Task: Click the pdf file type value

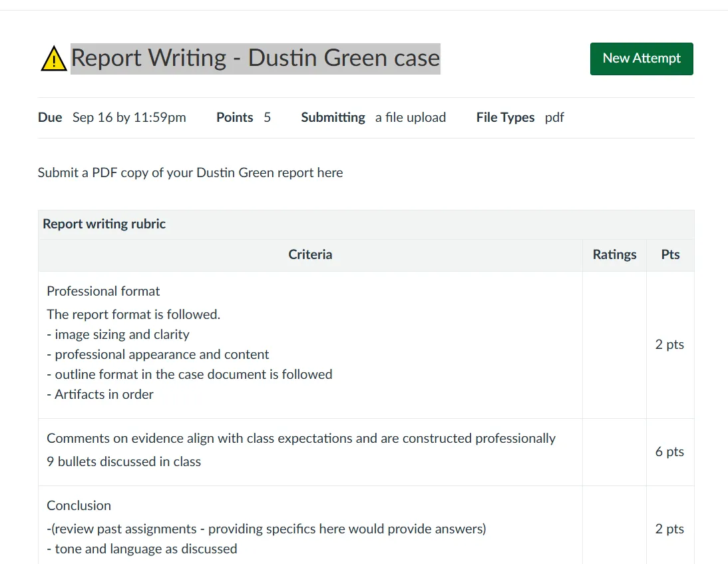Action: click(554, 118)
